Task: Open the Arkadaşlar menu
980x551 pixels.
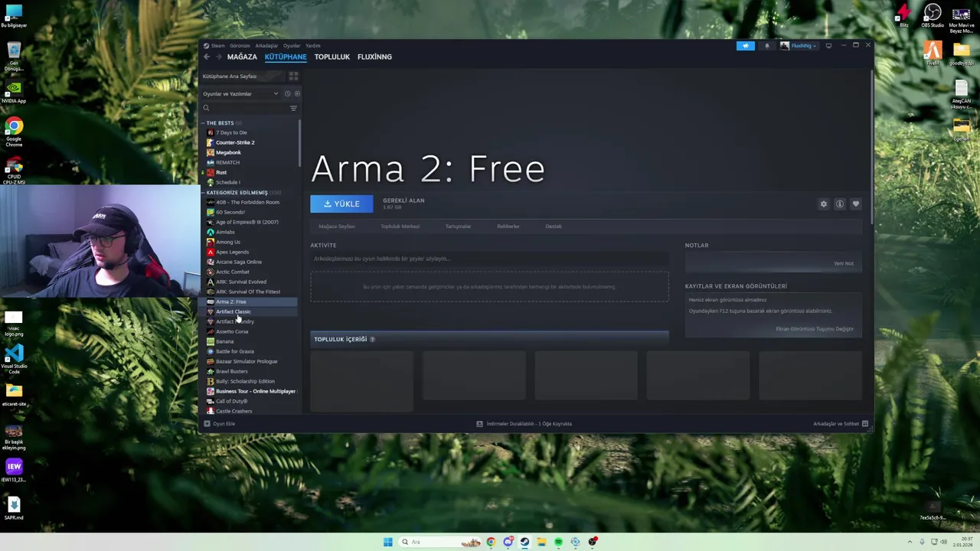Action: pos(266,45)
